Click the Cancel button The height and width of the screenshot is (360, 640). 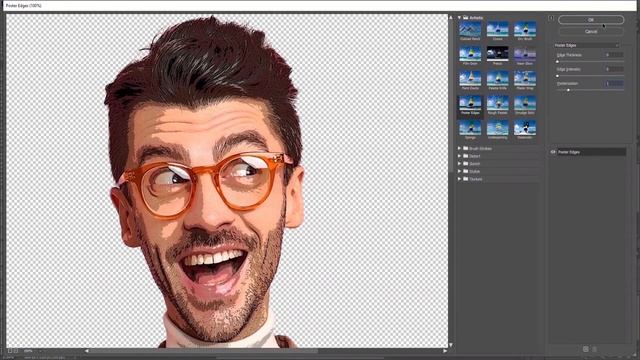click(x=591, y=31)
